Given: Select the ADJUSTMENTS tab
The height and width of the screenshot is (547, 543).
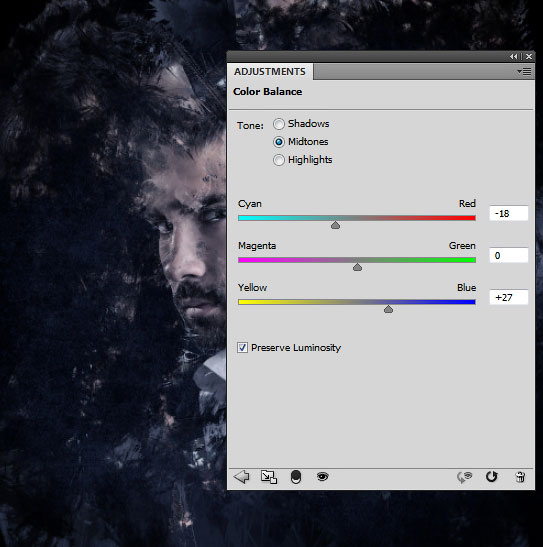Looking at the screenshot, I should (x=270, y=72).
